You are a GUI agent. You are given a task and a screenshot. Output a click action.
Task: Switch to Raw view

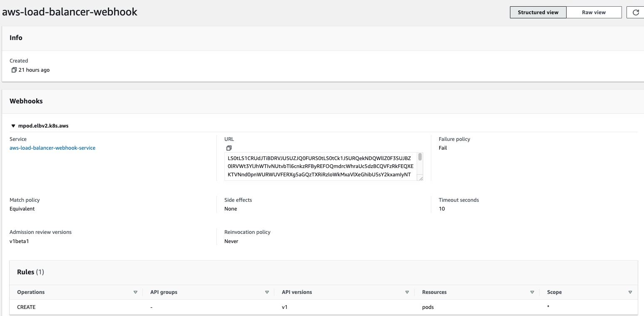click(x=594, y=13)
